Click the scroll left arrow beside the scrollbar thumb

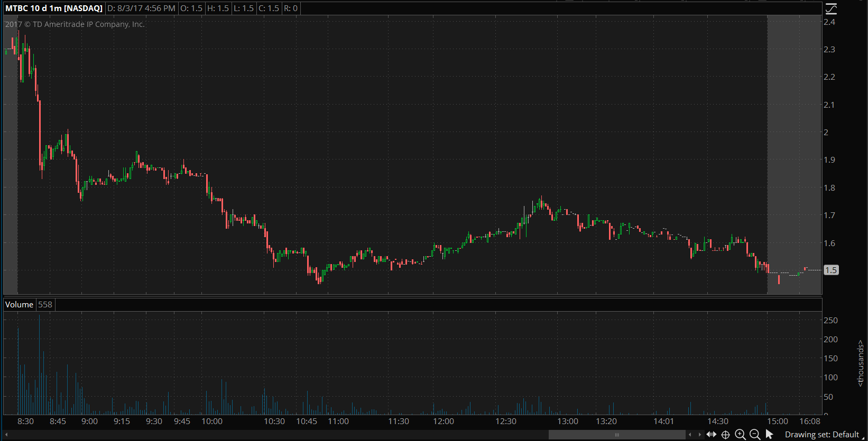pos(690,435)
